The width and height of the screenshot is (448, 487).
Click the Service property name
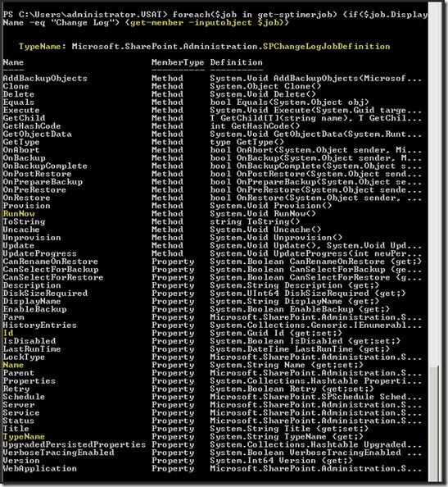click(21, 412)
